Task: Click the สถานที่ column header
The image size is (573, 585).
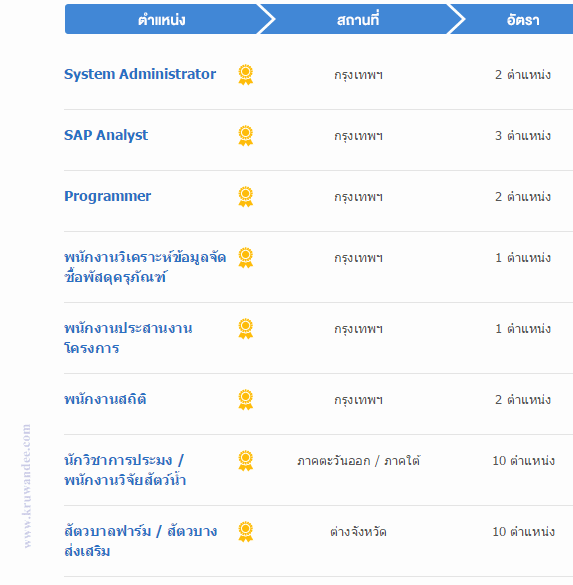Action: 358,19
